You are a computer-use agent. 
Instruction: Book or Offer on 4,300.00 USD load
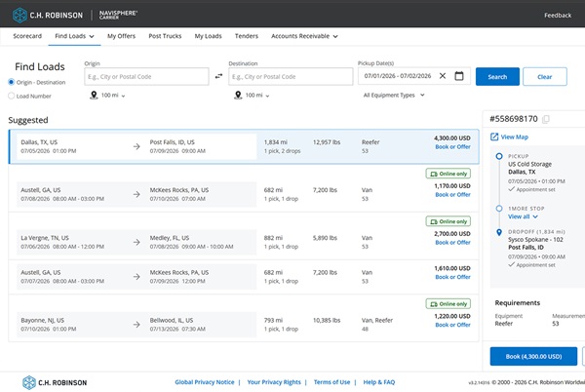click(x=453, y=147)
